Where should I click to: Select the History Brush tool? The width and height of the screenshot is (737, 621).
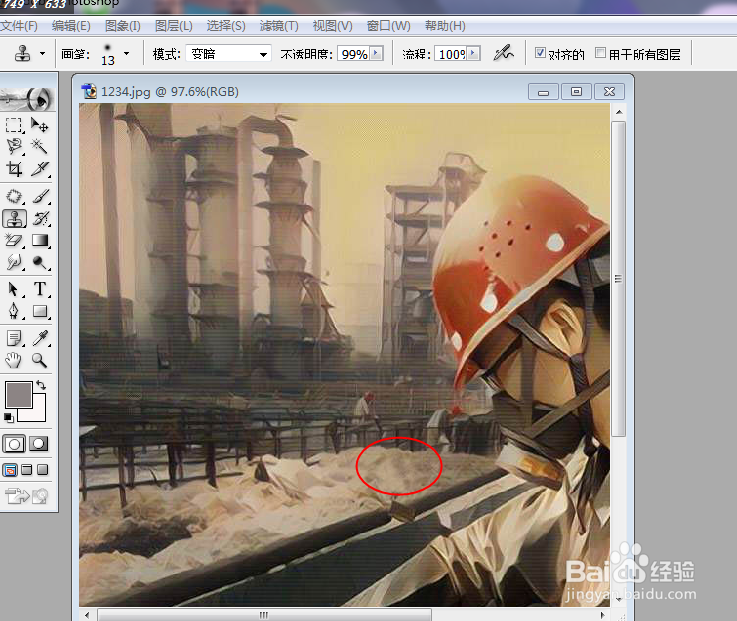pos(40,219)
